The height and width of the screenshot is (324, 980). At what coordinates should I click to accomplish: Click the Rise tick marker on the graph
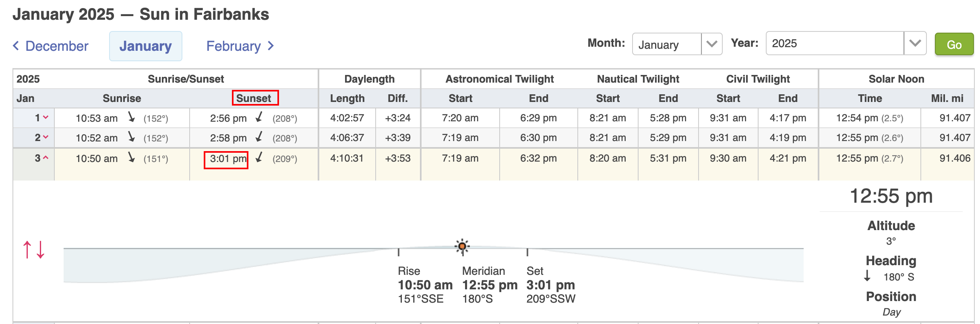coord(399,252)
